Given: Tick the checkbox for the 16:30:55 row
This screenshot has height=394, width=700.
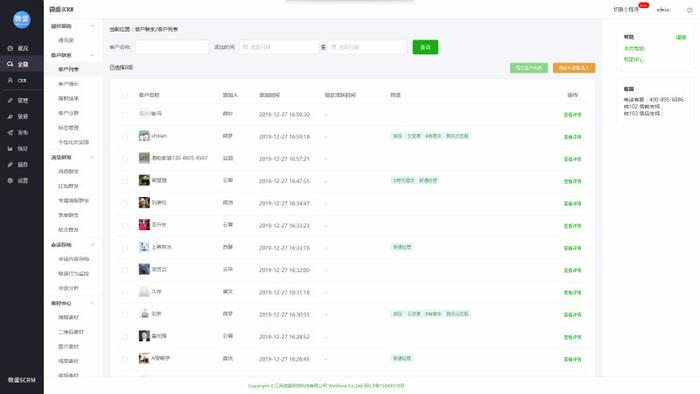Looking at the screenshot, I should click(125, 315).
